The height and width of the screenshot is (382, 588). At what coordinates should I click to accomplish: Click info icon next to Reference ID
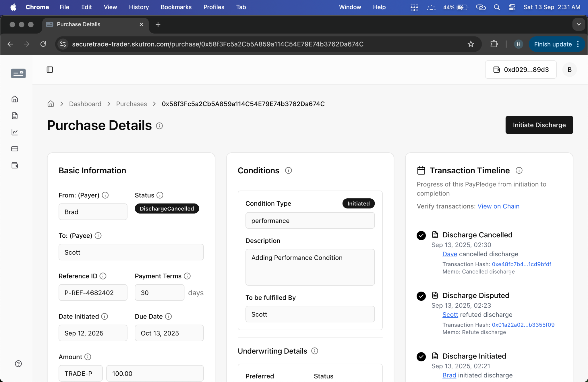tap(103, 276)
